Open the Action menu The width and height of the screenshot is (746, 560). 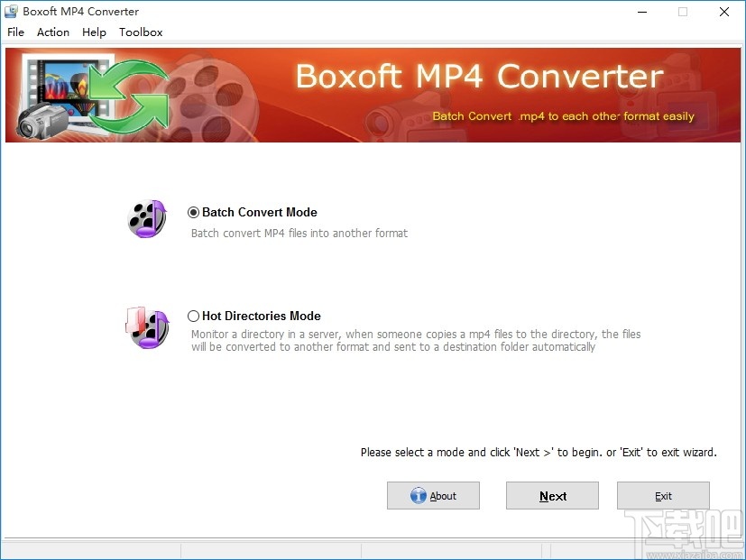[52, 32]
